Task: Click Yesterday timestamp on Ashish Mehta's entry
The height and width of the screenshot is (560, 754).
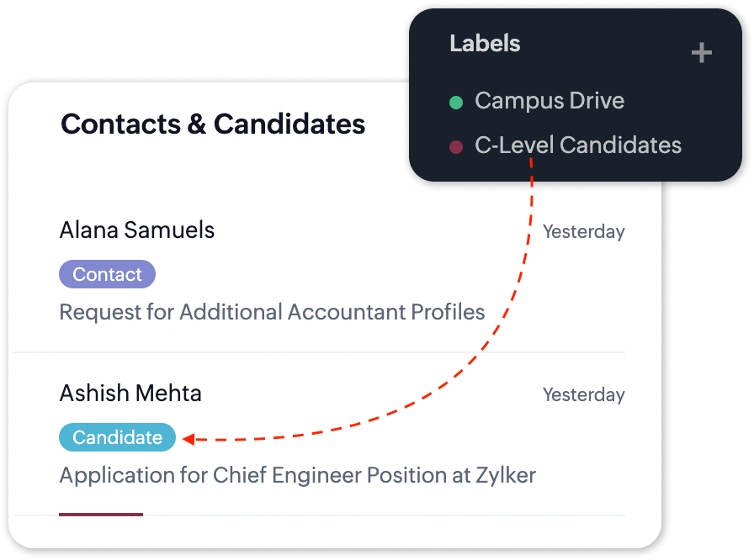Action: [583, 395]
